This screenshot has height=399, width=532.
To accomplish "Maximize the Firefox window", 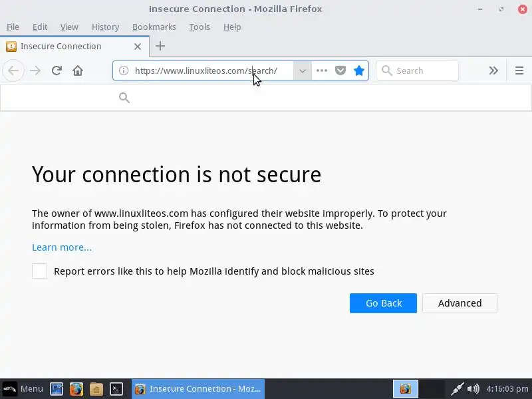I will pyautogui.click(x=501, y=9).
